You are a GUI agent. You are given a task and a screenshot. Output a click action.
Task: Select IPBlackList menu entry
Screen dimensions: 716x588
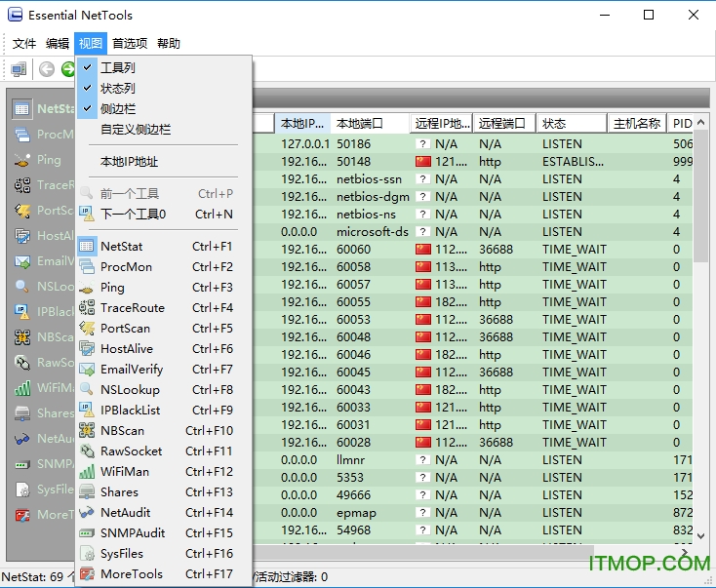point(164,410)
